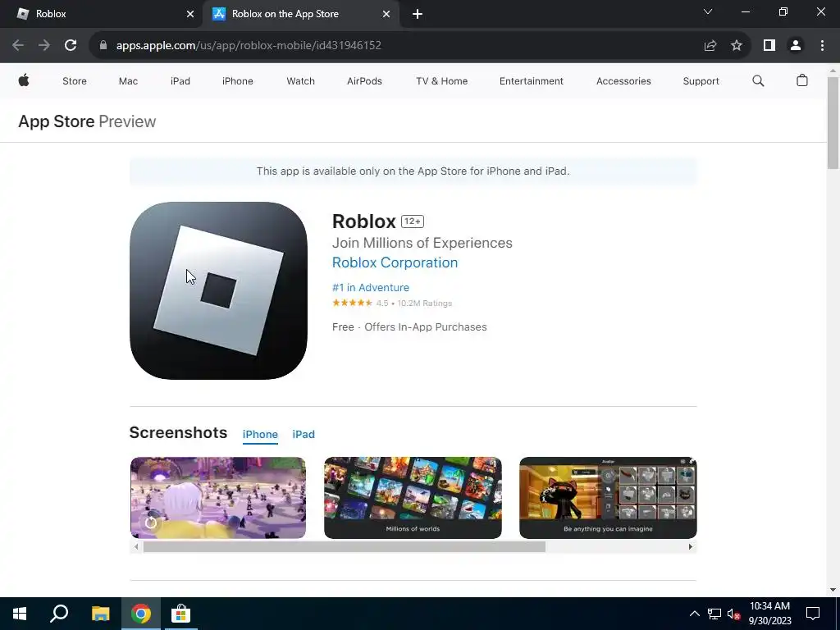The image size is (840, 630).
Task: Open the AirPods navigation item
Action: [x=364, y=81]
